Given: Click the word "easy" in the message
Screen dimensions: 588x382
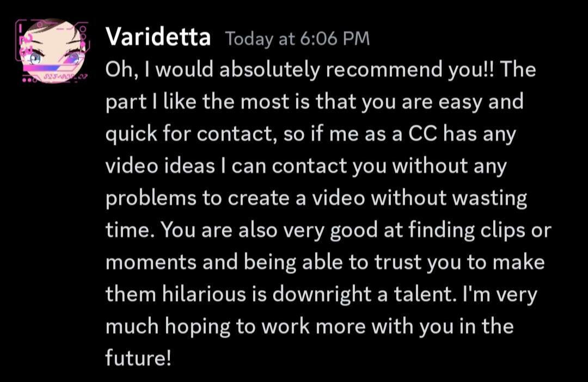Looking at the screenshot, I should point(448,102).
